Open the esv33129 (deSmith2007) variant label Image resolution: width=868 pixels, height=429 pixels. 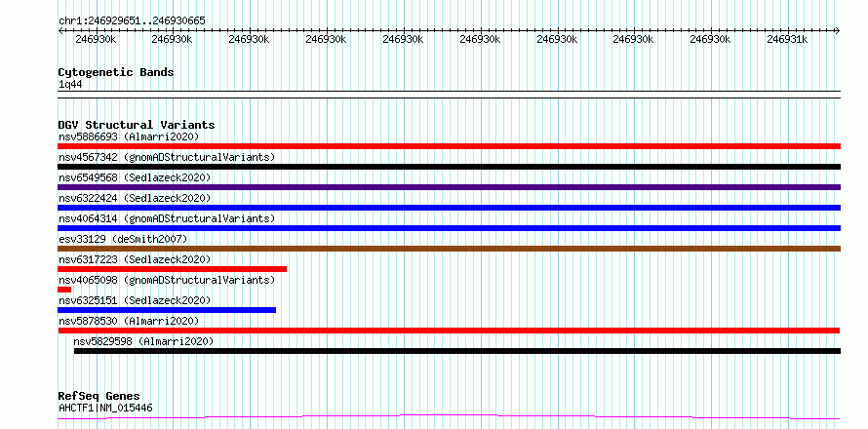click(x=124, y=239)
